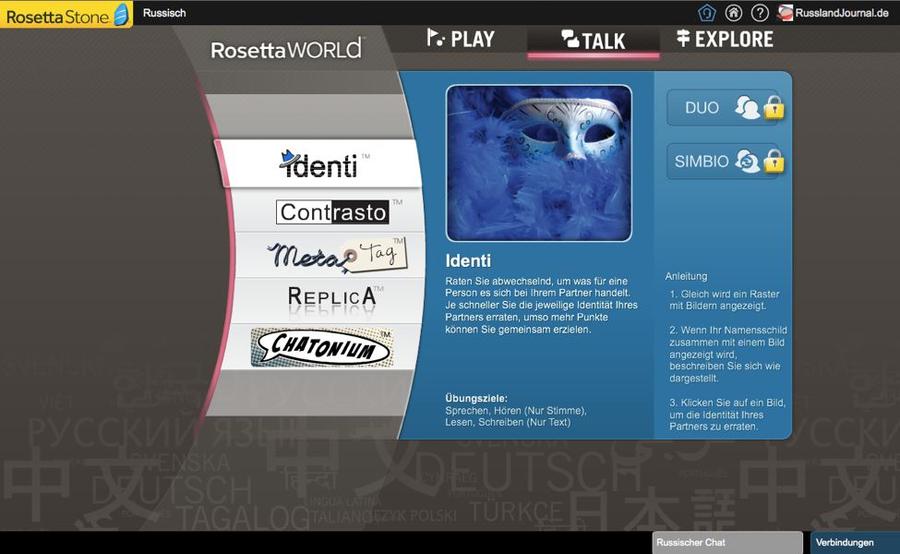
Task: Click the RusslandJournal.de profile icon
Action: click(785, 13)
